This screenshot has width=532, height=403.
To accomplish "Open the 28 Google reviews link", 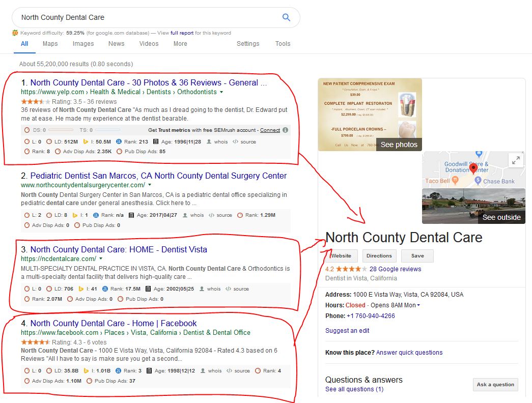I will (395, 269).
